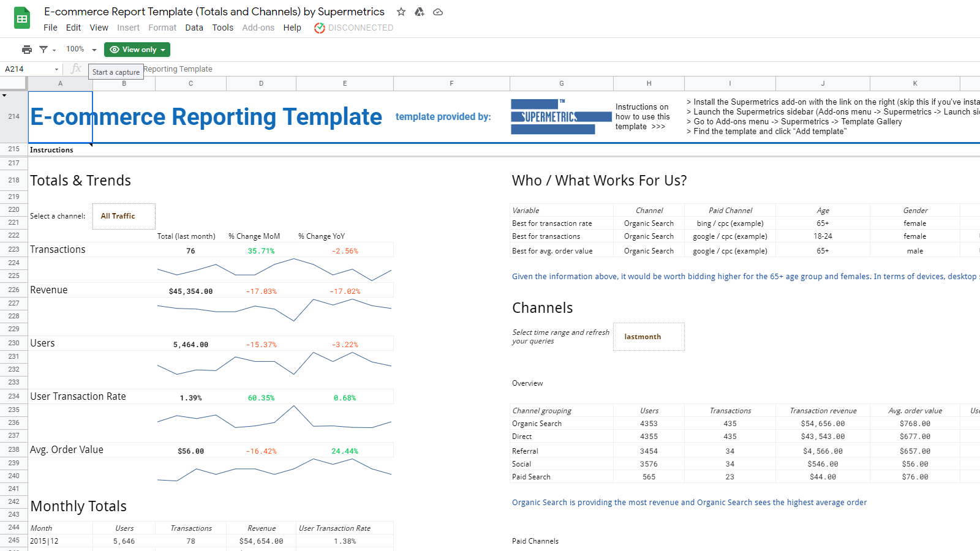980x551 pixels.
Task: Click the Add shortcut to Drive icon
Action: [420, 12]
